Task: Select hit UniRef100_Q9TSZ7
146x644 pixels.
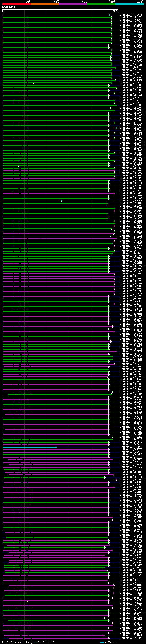Action: (131, 271)
